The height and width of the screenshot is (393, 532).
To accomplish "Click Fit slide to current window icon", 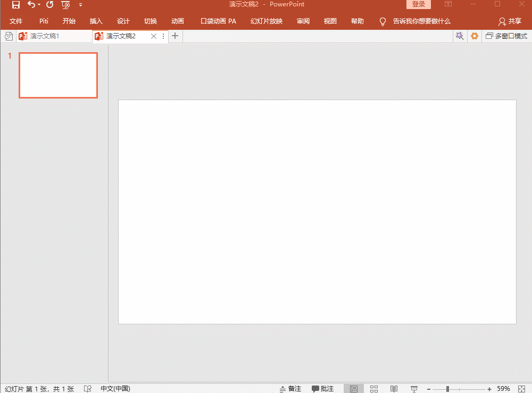I will 522,389.
